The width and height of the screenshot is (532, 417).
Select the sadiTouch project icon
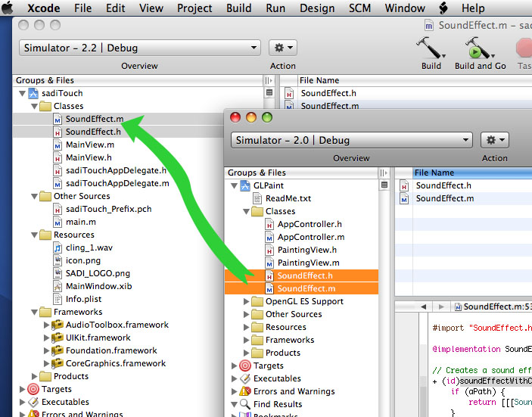tap(33, 93)
